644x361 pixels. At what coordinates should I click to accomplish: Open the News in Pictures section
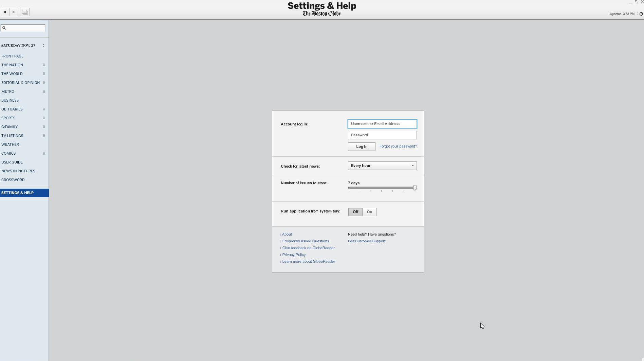pyautogui.click(x=18, y=171)
